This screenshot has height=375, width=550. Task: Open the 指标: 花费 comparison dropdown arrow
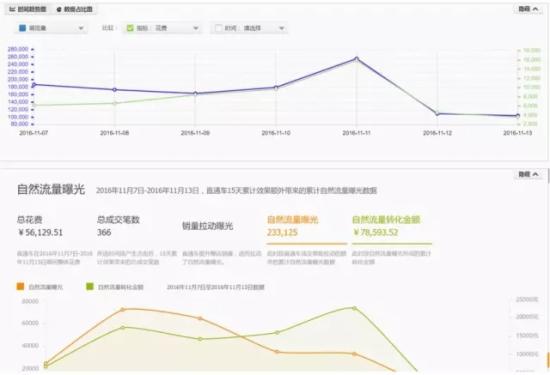(196, 28)
